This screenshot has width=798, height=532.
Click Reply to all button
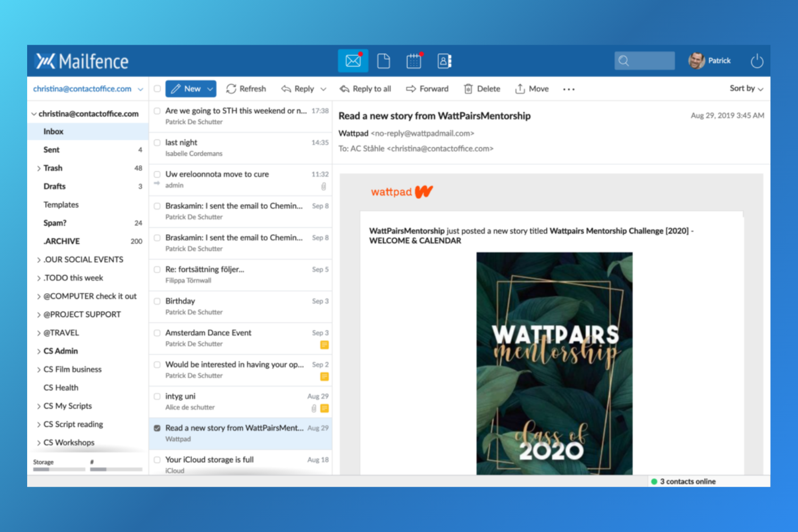click(x=365, y=89)
